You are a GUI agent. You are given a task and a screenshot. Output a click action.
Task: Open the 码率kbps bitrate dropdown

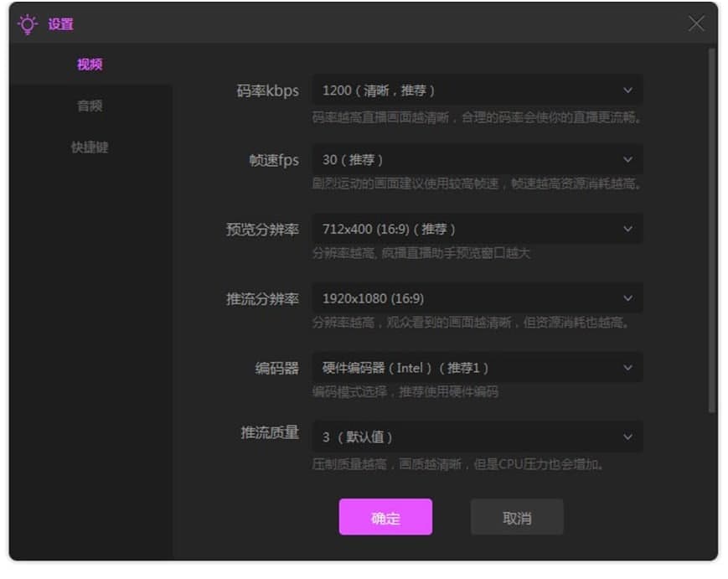pos(478,90)
